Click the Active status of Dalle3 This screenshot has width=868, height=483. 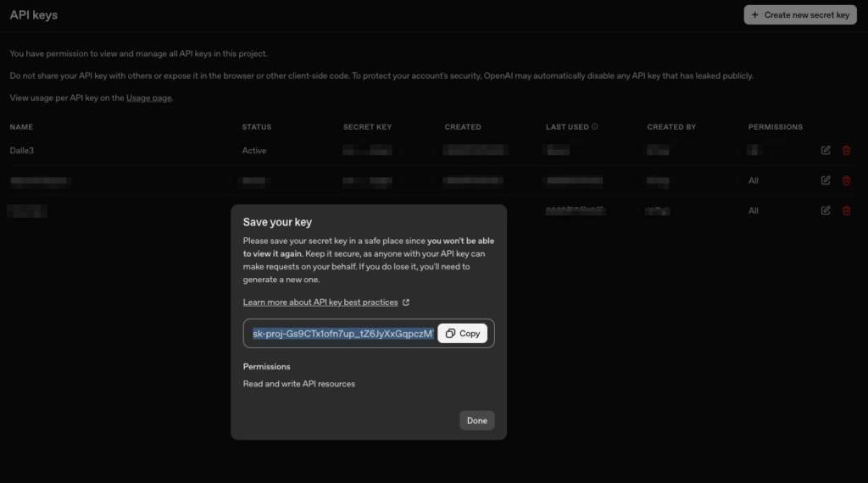(x=254, y=151)
